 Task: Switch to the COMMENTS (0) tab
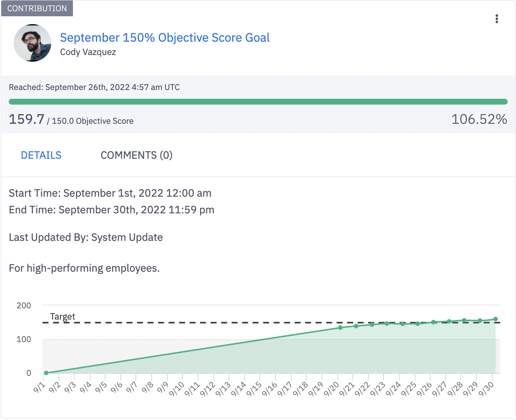(x=136, y=155)
